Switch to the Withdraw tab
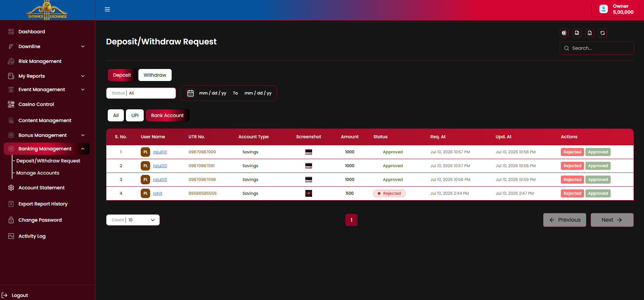Viewport: 644px width, 300px height. click(155, 75)
